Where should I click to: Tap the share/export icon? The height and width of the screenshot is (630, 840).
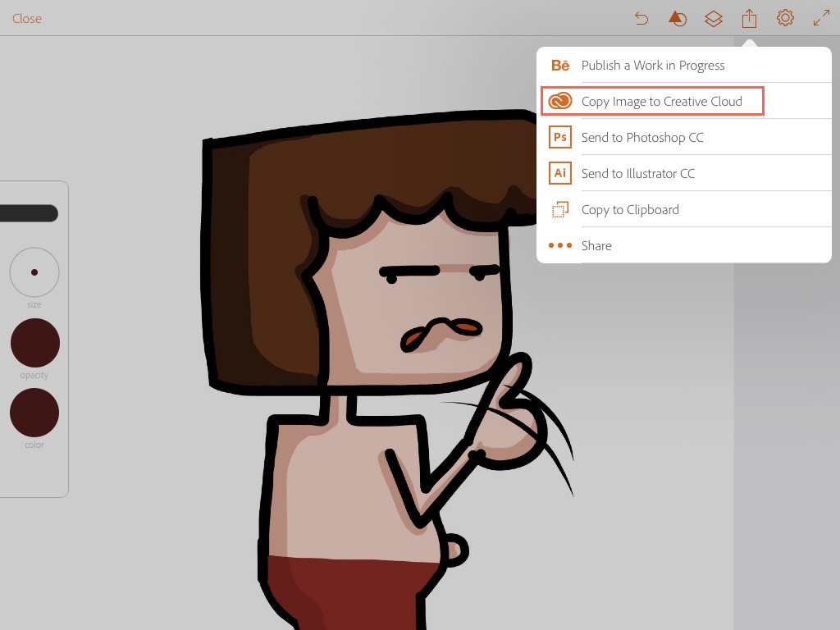tap(750, 19)
